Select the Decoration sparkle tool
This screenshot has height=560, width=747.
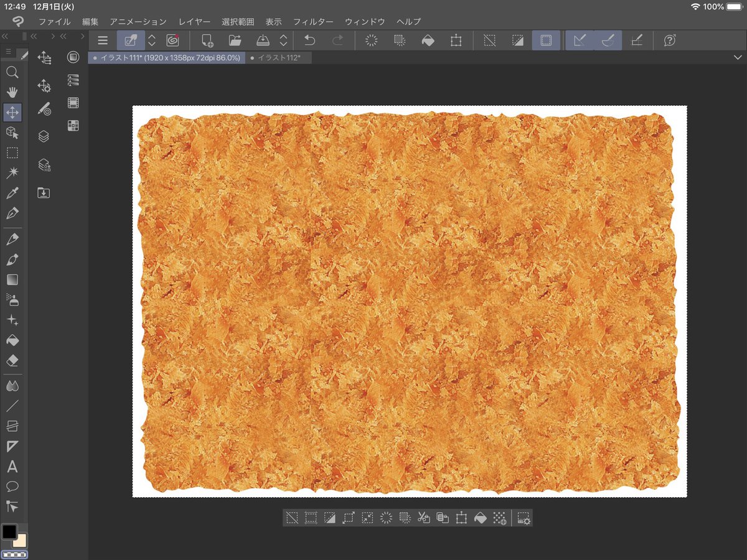[x=12, y=320]
